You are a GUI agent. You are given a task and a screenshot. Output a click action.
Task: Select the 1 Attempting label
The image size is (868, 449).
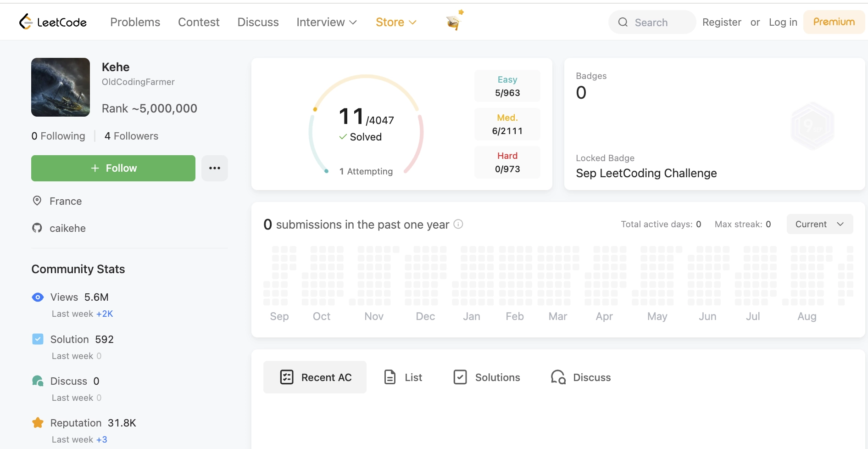tap(366, 171)
